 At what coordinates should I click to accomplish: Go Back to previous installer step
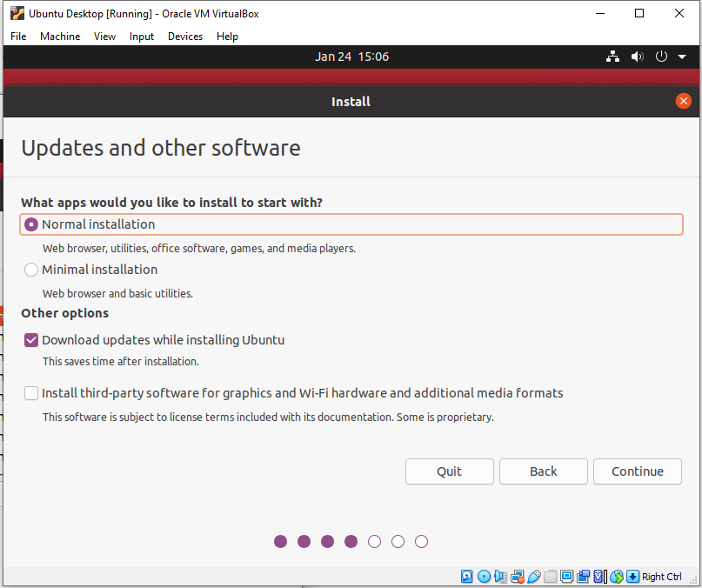(x=544, y=471)
